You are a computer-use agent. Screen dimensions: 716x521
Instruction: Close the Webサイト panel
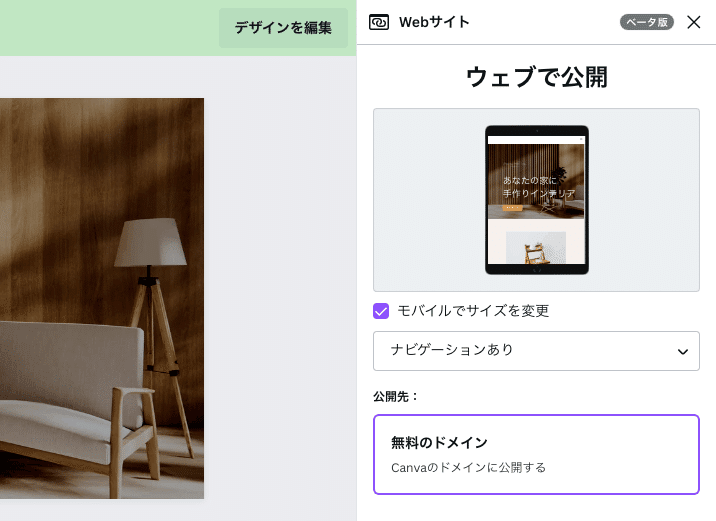click(x=694, y=22)
